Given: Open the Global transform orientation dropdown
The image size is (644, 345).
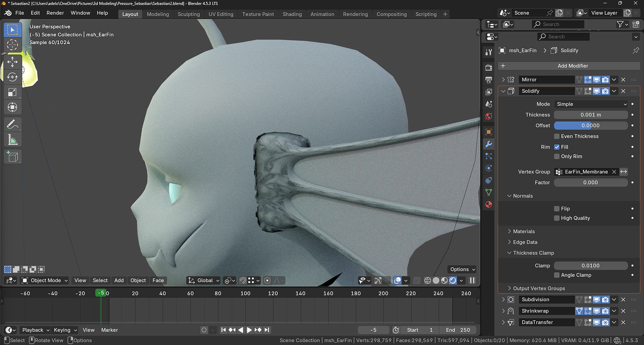Looking at the screenshot, I should 203,280.
